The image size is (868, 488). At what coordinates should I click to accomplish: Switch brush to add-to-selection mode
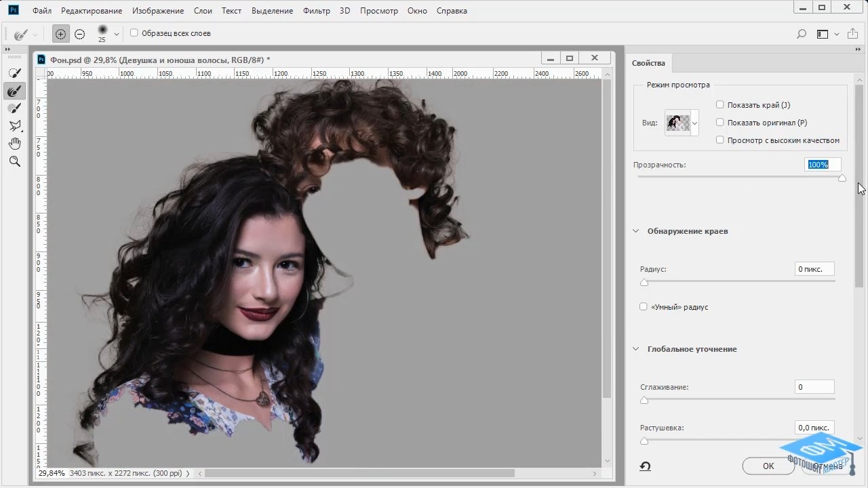pyautogui.click(x=60, y=34)
